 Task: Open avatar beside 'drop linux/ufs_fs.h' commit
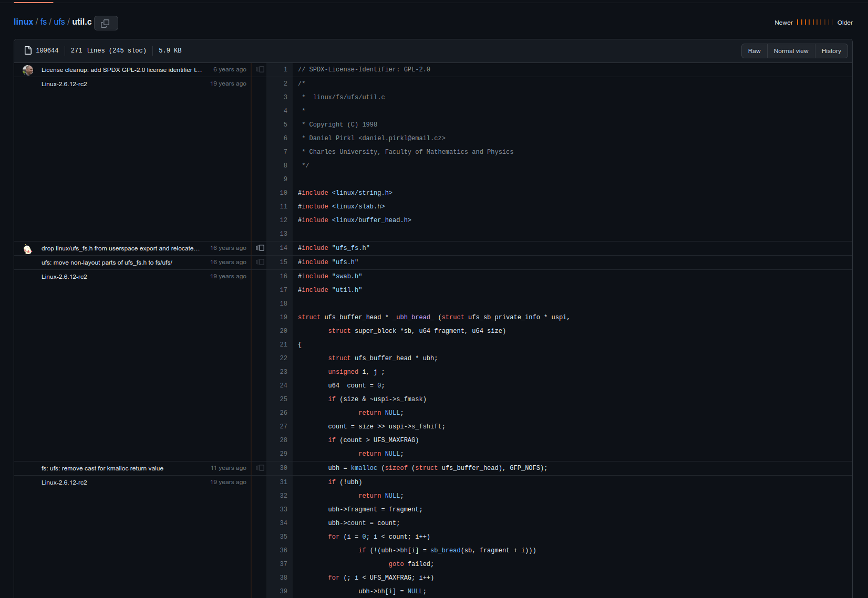27,249
